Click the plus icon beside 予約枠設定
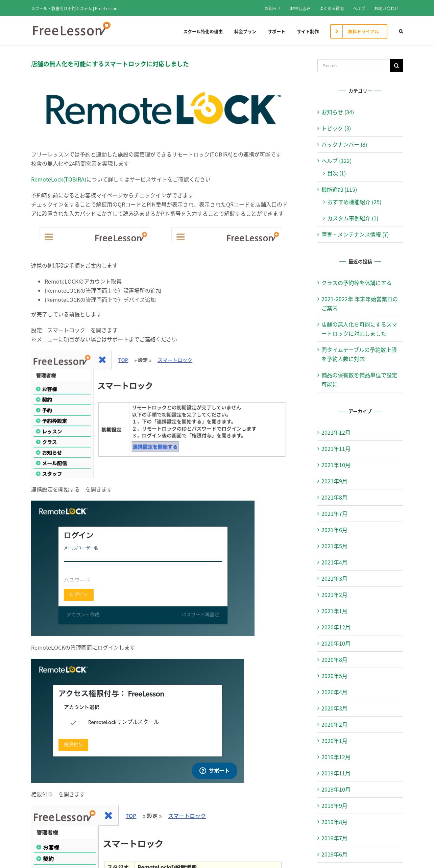 pyautogui.click(x=38, y=421)
